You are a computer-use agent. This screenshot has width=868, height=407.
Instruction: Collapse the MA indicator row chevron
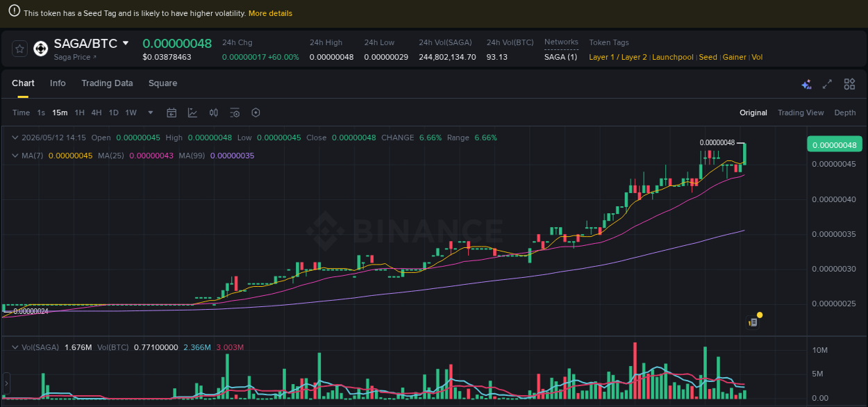coord(15,156)
